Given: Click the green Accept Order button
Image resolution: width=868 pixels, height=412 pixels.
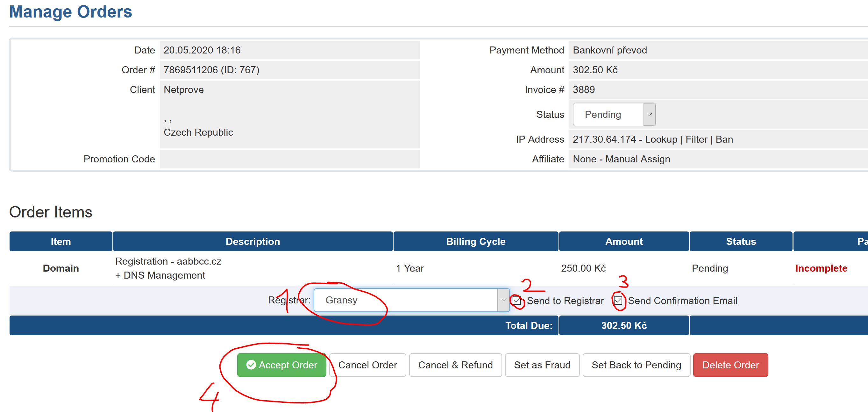Looking at the screenshot, I should (x=281, y=365).
